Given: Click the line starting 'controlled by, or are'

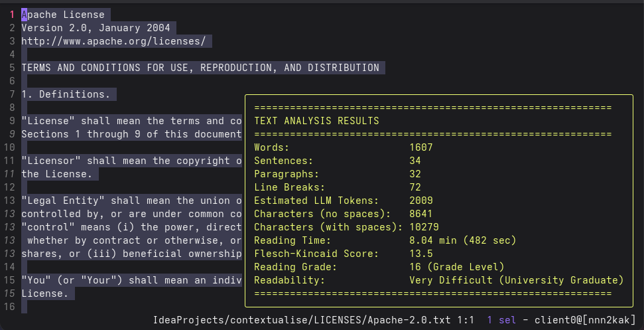Looking at the screenshot, I should (131, 214).
